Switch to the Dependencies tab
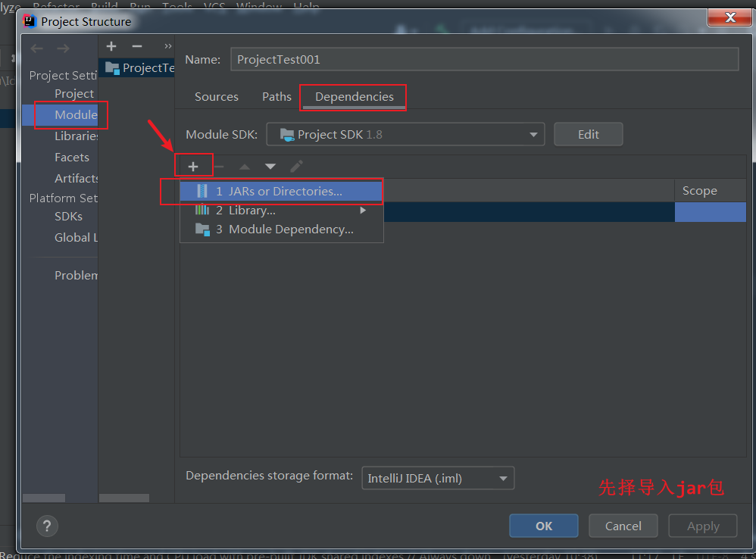The image size is (756, 559). click(x=355, y=97)
